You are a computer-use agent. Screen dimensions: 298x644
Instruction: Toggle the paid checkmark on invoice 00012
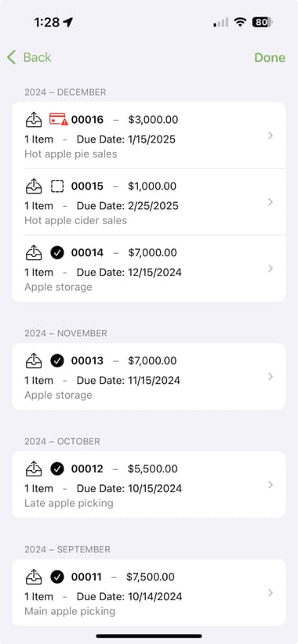(x=57, y=469)
